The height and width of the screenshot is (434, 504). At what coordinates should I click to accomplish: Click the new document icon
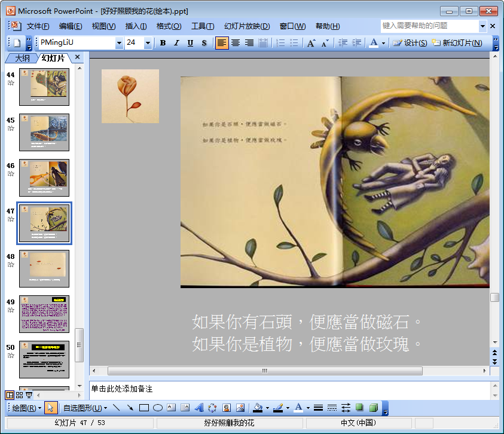(x=17, y=43)
